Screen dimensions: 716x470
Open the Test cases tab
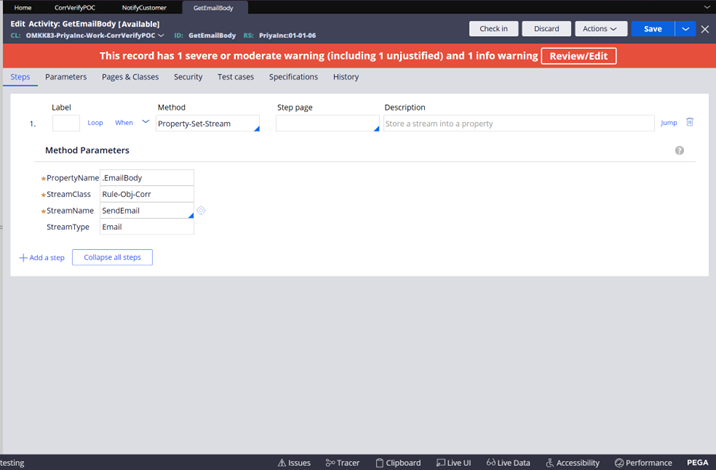(x=236, y=77)
